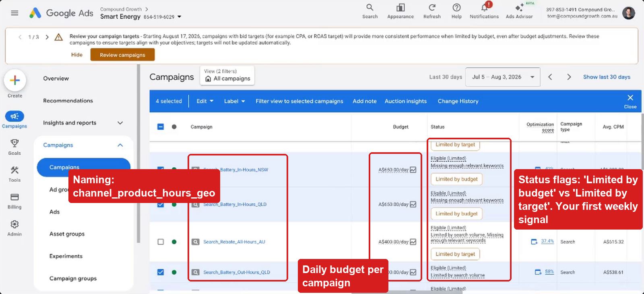Go to previous notification banner message

click(x=20, y=37)
